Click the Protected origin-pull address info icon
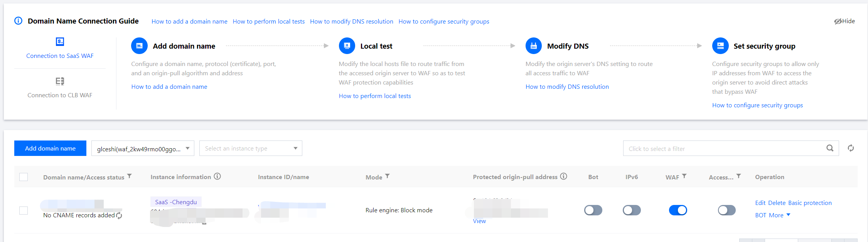 point(564,176)
